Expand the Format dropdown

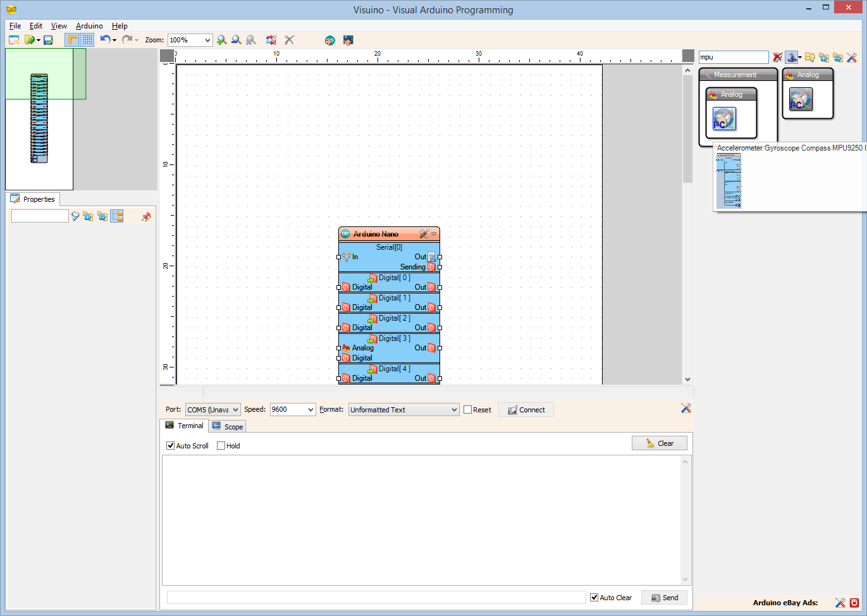(454, 410)
